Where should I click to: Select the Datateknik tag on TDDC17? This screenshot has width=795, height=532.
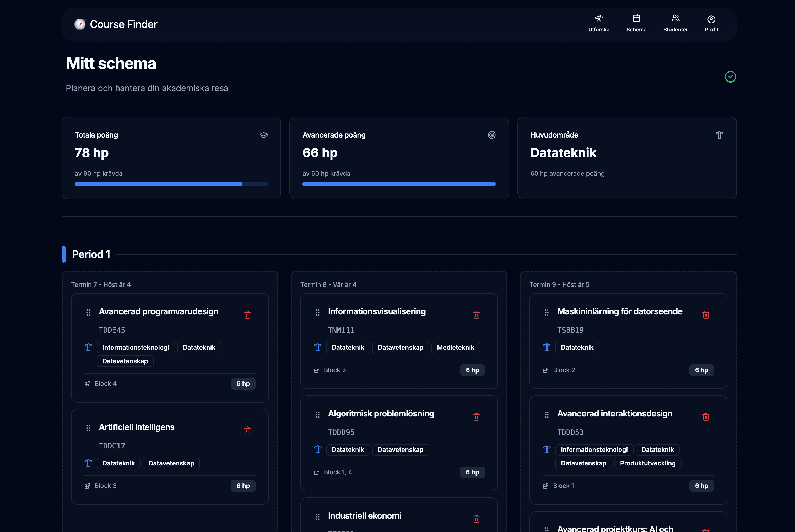tap(118, 463)
